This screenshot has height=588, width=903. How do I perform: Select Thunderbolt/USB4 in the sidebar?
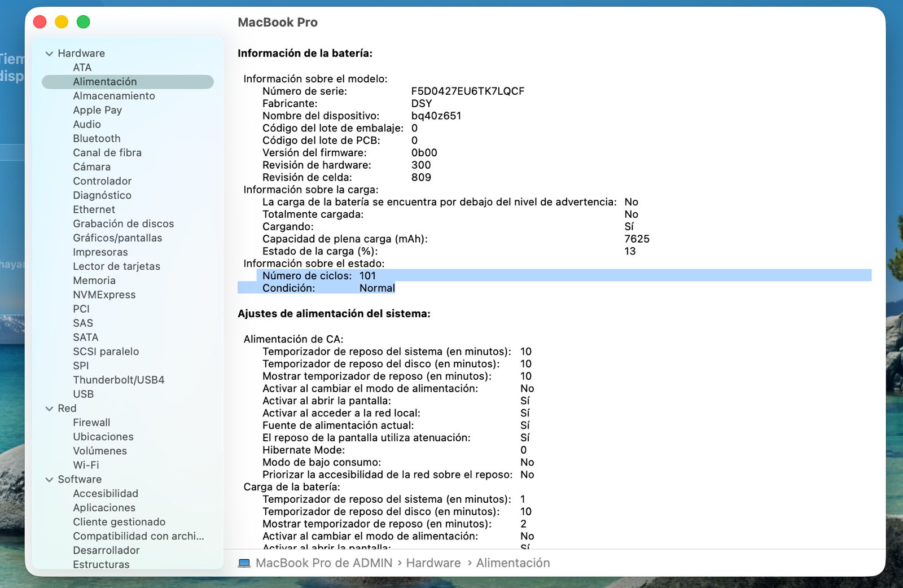click(x=119, y=380)
